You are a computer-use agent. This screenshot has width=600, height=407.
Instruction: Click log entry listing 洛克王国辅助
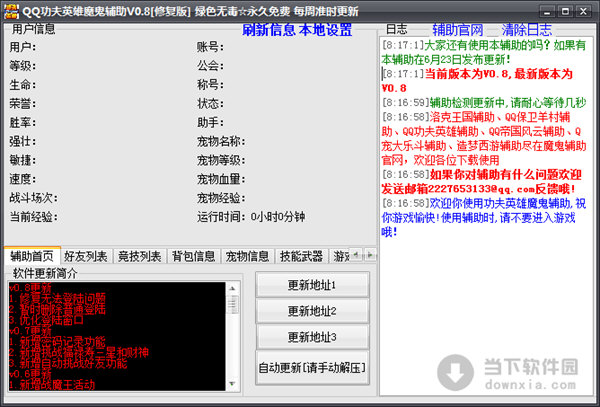[484, 138]
